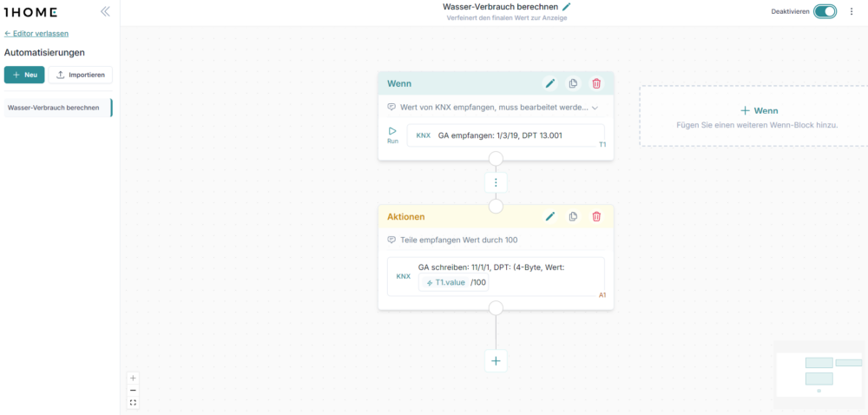Fit view with fullscreen icon
Screen dimensions: 868x415
point(133,402)
